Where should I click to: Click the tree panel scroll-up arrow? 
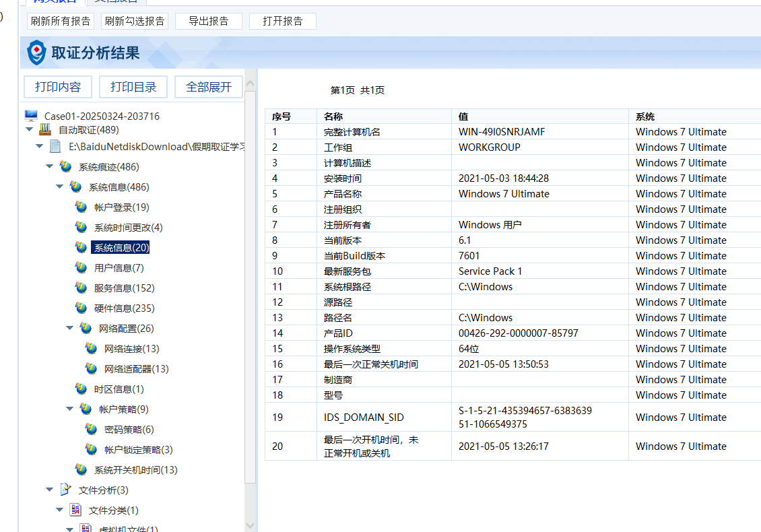pyautogui.click(x=250, y=84)
